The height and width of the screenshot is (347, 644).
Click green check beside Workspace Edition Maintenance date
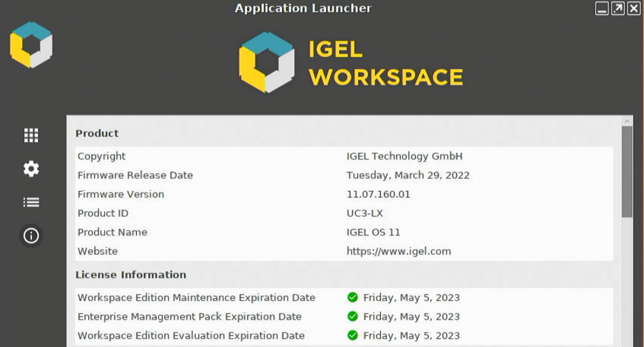coord(352,297)
